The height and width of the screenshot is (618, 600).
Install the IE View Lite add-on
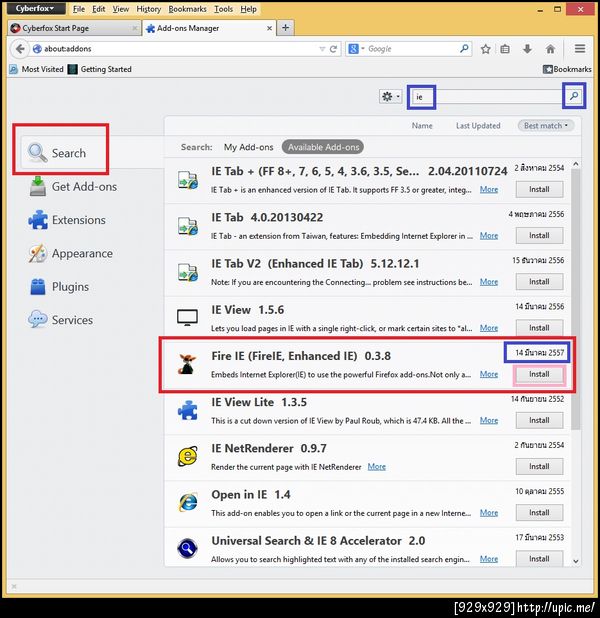[539, 420]
